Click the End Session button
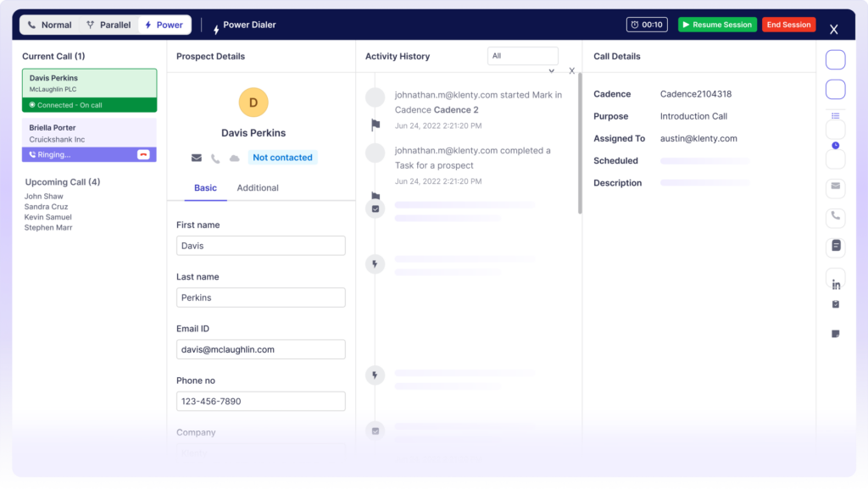Image resolution: width=868 pixels, height=489 pixels. (x=788, y=25)
